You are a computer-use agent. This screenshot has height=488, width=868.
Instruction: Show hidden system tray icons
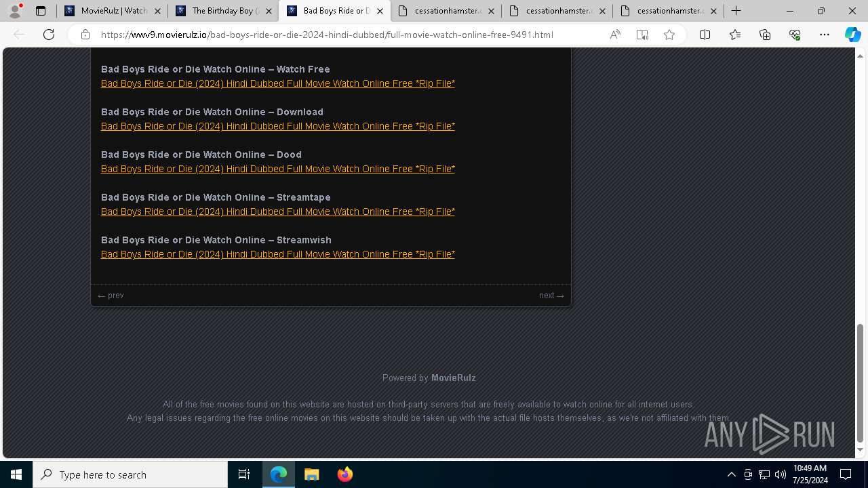(x=731, y=474)
